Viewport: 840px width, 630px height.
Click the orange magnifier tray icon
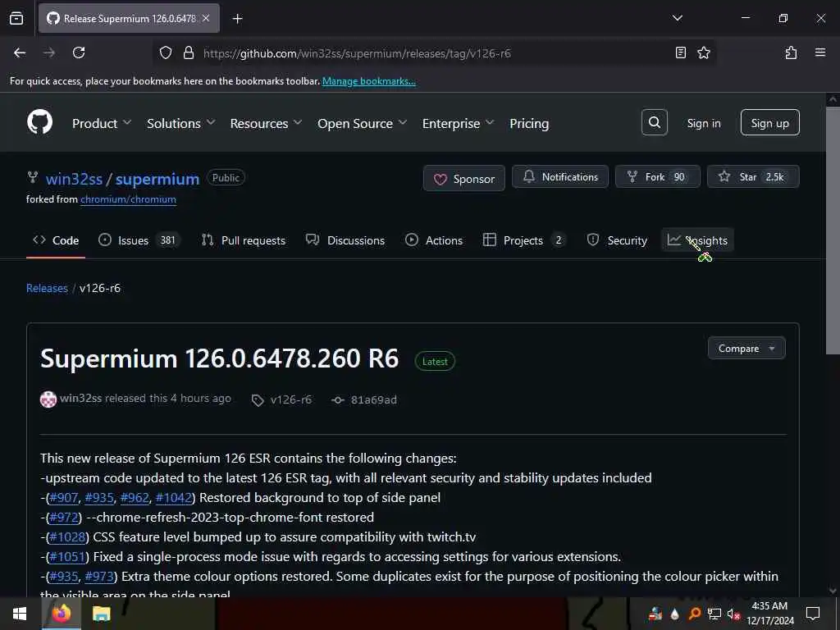(x=694, y=614)
